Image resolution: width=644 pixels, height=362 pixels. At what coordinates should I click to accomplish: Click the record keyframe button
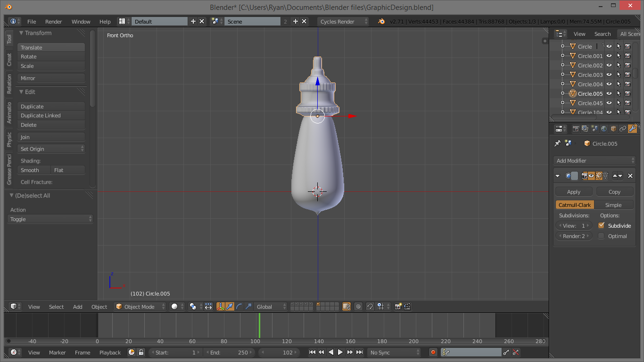pyautogui.click(x=433, y=352)
